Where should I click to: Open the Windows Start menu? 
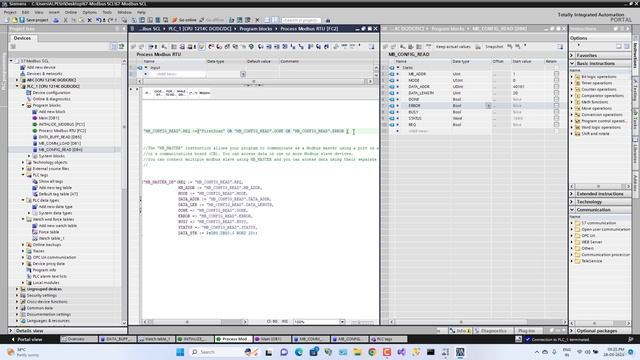point(180,352)
